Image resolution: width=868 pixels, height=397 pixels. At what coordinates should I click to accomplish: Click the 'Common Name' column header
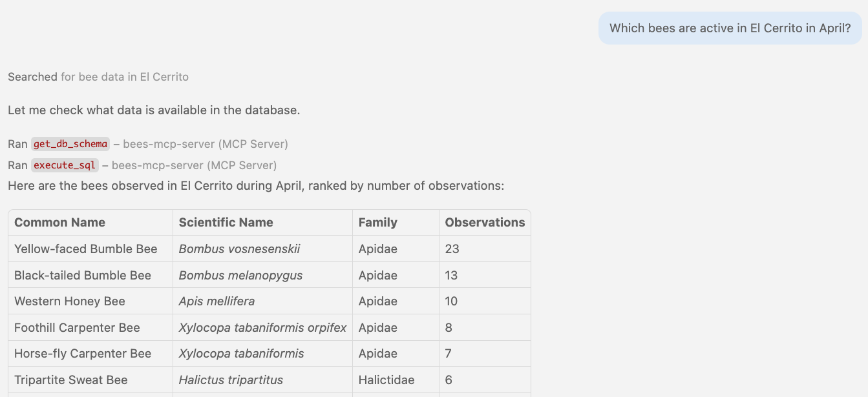pos(61,222)
